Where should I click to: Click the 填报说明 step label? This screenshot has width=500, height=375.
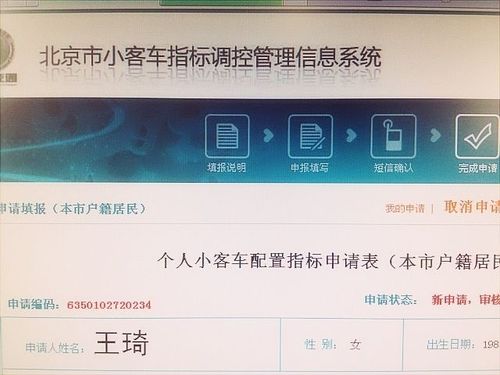227,167
